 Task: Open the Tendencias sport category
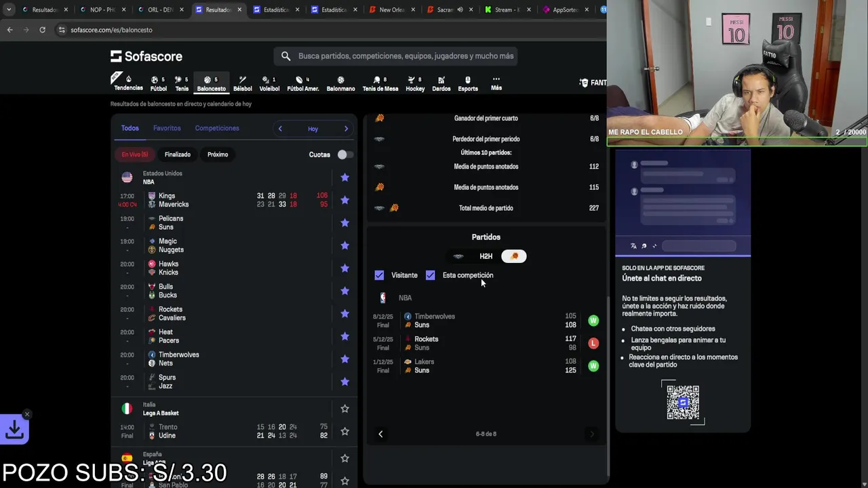pyautogui.click(x=128, y=83)
